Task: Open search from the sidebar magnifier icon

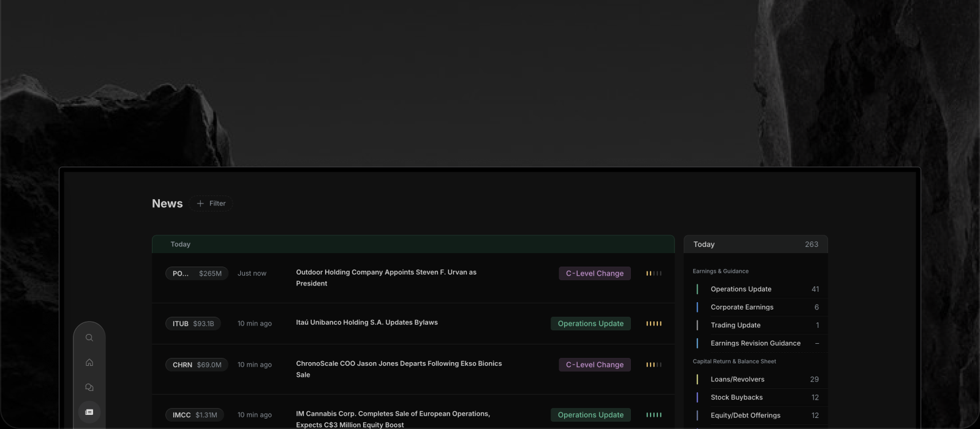Action: (89, 338)
